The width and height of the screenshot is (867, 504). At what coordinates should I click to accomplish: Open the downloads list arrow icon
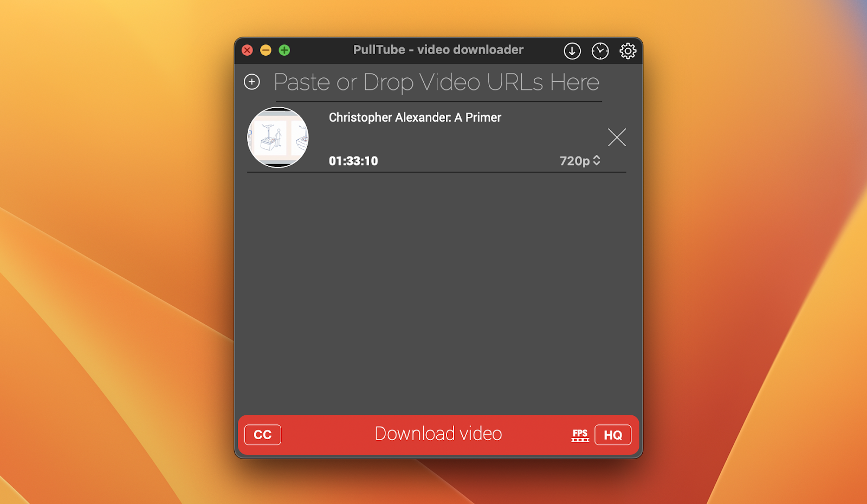click(572, 51)
